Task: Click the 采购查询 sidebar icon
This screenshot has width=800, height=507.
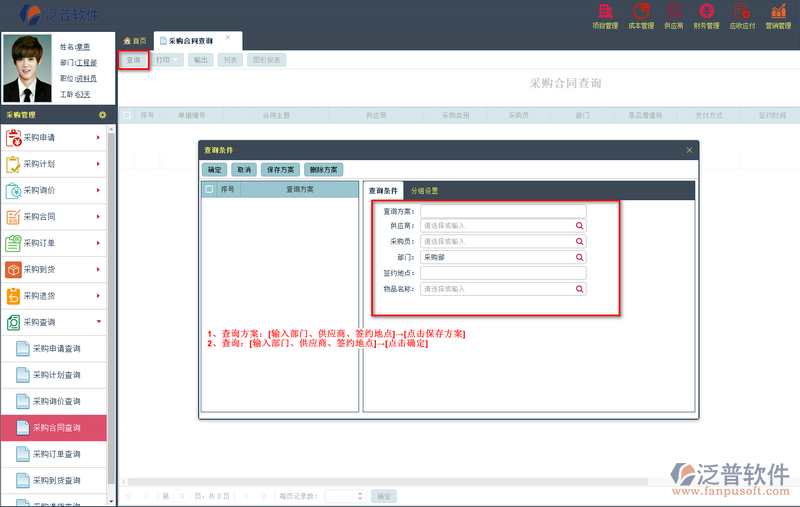Action: point(13,322)
